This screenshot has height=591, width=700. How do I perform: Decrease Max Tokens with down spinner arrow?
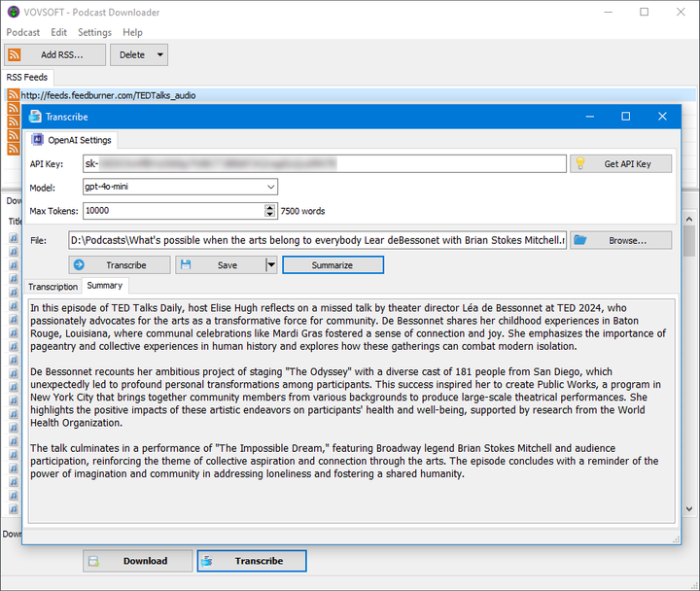click(269, 214)
